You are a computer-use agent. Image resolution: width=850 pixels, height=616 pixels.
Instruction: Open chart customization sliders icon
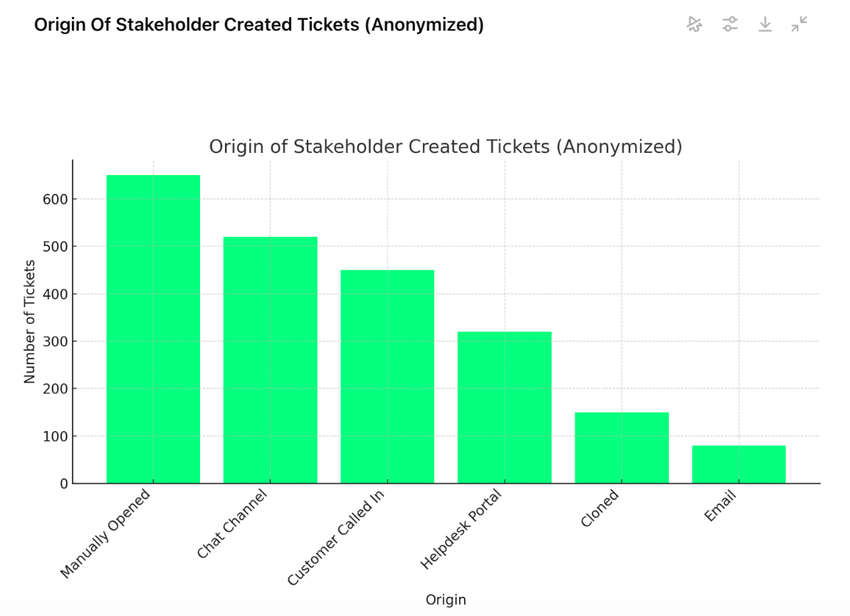[x=730, y=25]
